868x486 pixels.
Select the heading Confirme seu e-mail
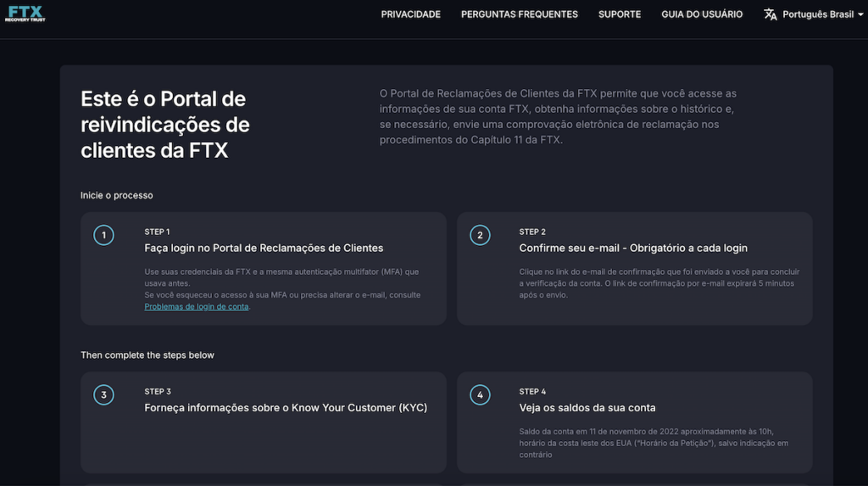[633, 249]
